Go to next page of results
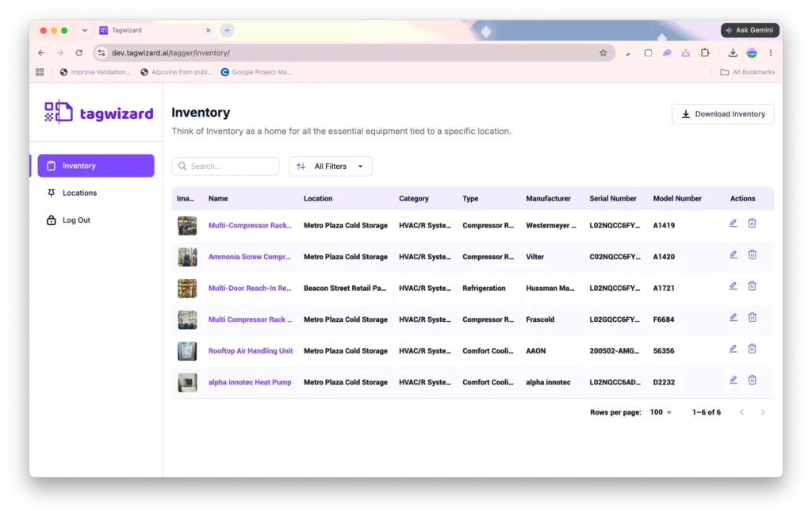This screenshot has width=812, height=516. (762, 412)
